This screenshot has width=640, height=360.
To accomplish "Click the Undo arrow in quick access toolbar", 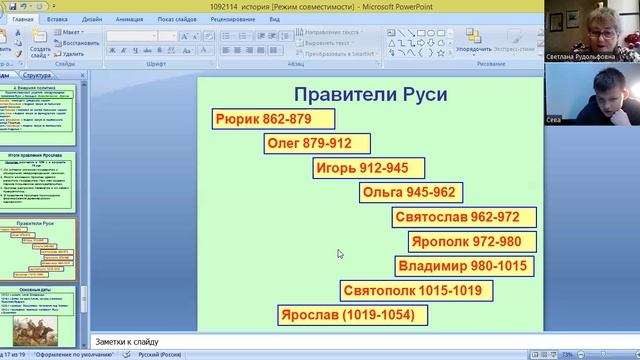I will click(24, 7).
